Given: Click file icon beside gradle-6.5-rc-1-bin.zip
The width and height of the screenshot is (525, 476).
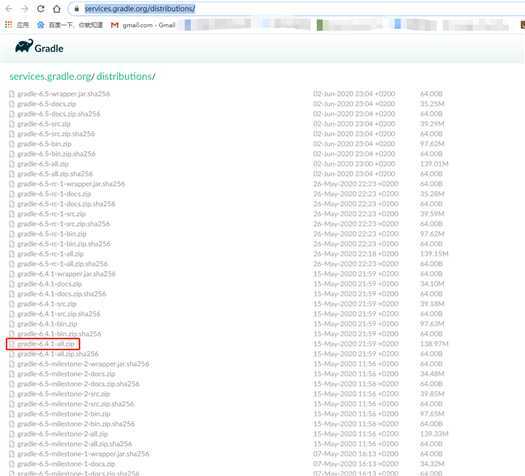Looking at the screenshot, I should pyautogui.click(x=12, y=234).
